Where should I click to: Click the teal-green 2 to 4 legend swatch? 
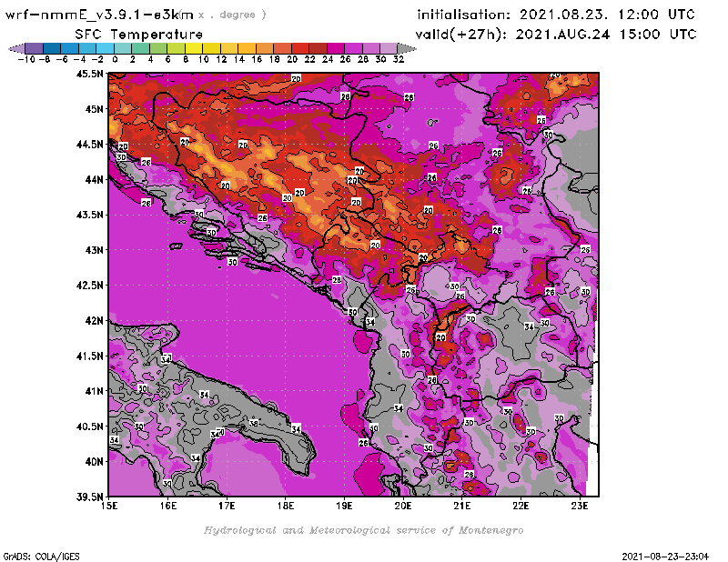(141, 48)
